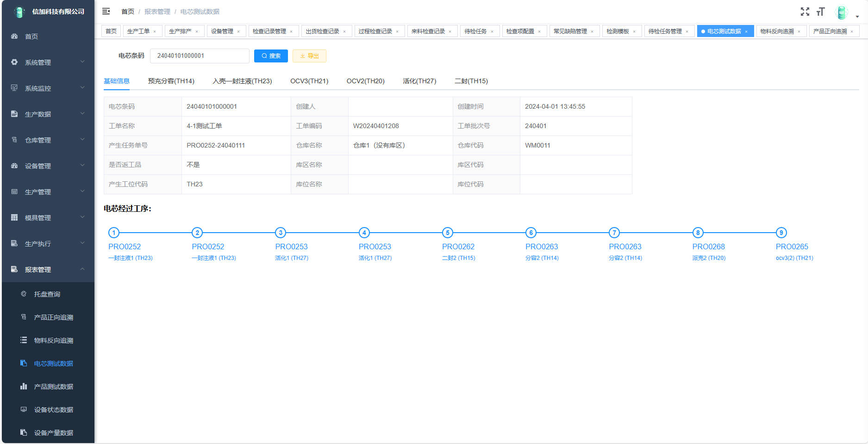Expand the 设备管理 sidebar menu

(48, 166)
